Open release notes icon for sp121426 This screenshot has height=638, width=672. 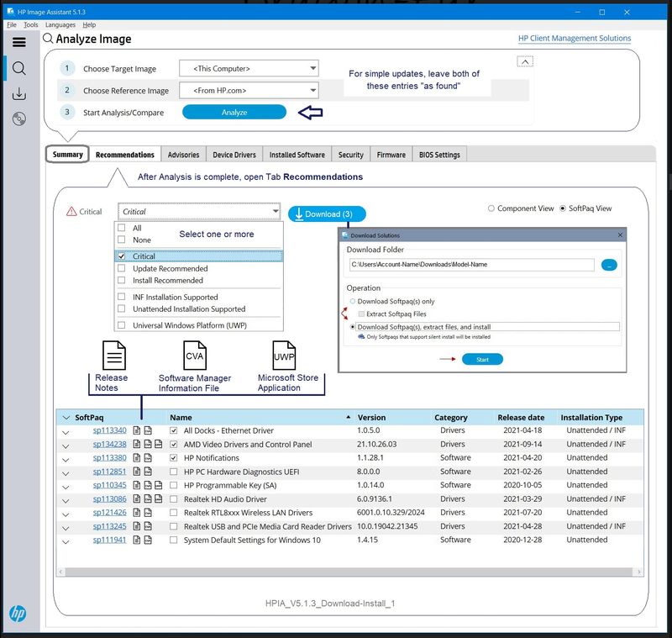tap(137, 513)
